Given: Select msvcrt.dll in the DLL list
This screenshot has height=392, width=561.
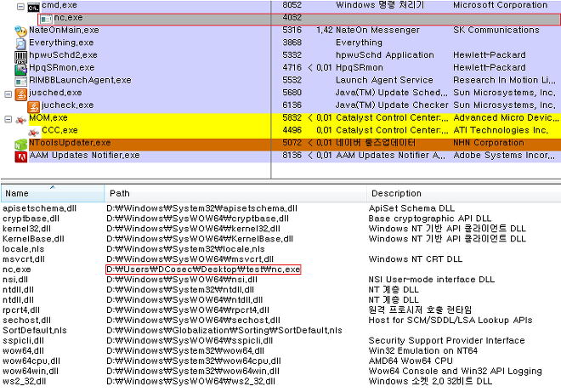Looking at the screenshot, I should point(24,259).
